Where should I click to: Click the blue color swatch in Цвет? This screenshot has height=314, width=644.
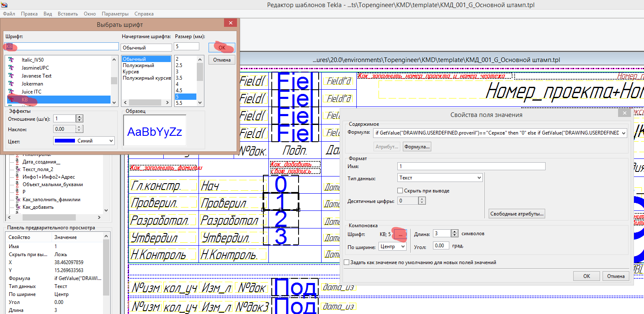click(65, 141)
